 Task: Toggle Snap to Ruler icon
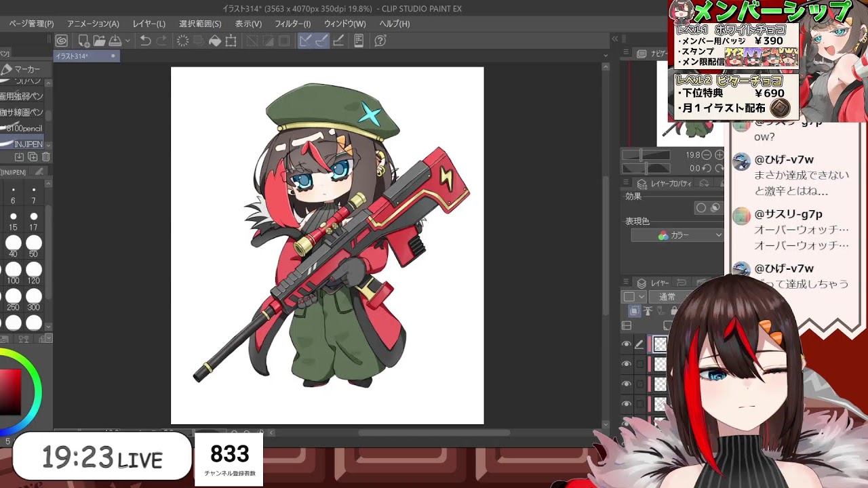tap(305, 41)
